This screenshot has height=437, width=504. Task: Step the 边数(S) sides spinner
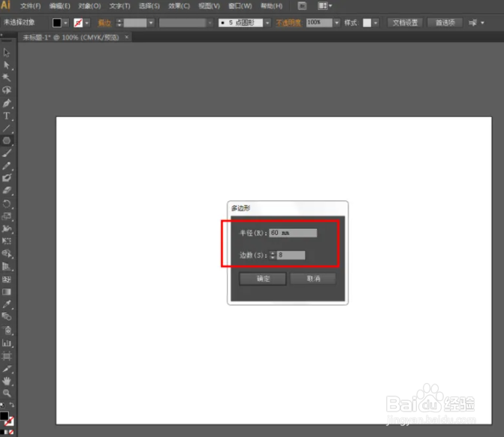[x=273, y=255]
